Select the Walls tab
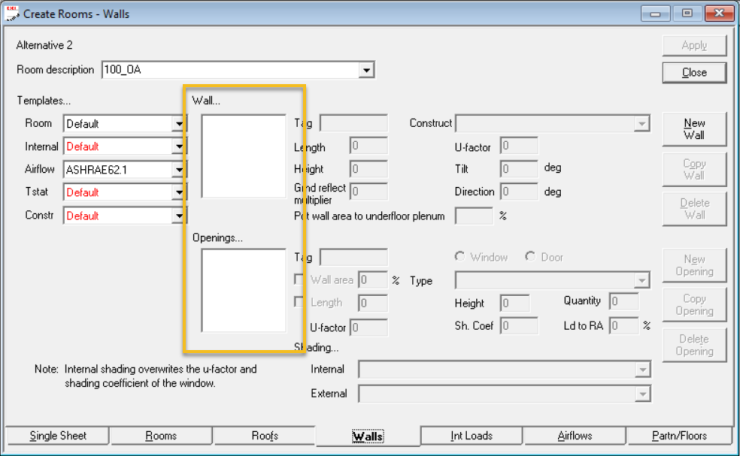740x456 pixels. click(x=368, y=436)
